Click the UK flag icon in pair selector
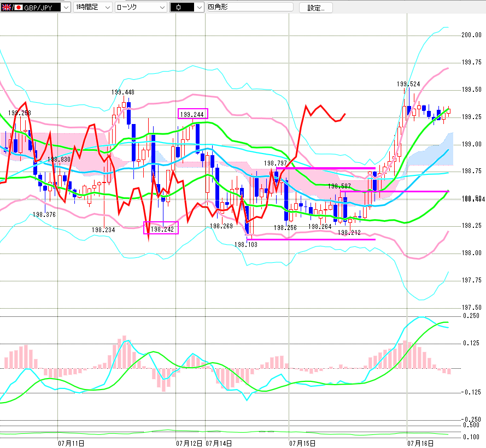This screenshot has width=486, height=448. (6, 8)
